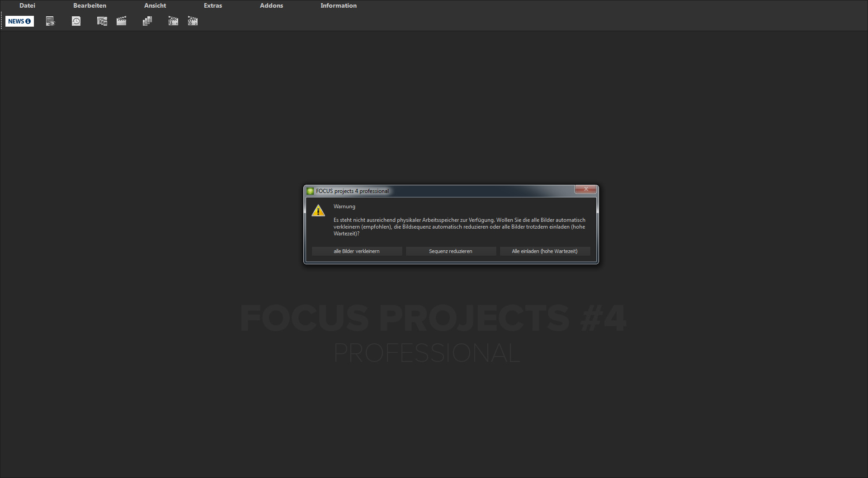The image size is (868, 478).
Task: Open the clock-arrow history icon
Action: tap(76, 21)
